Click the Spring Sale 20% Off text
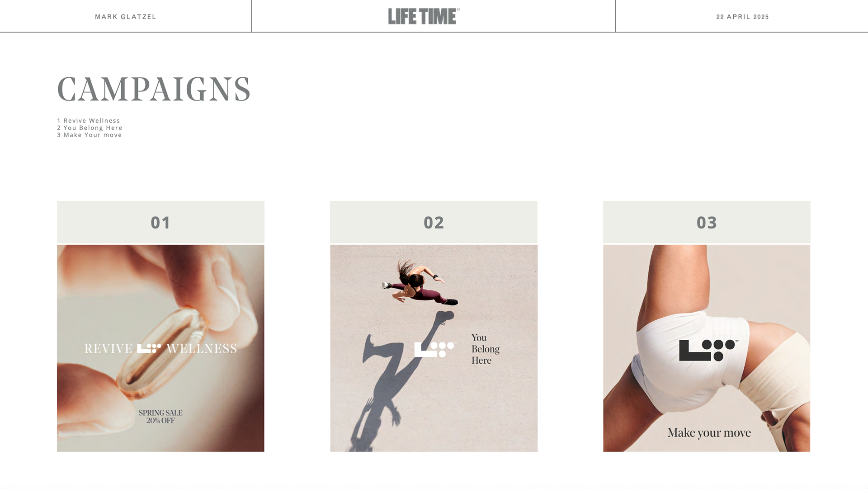The height and width of the screenshot is (489, 868). point(160,417)
